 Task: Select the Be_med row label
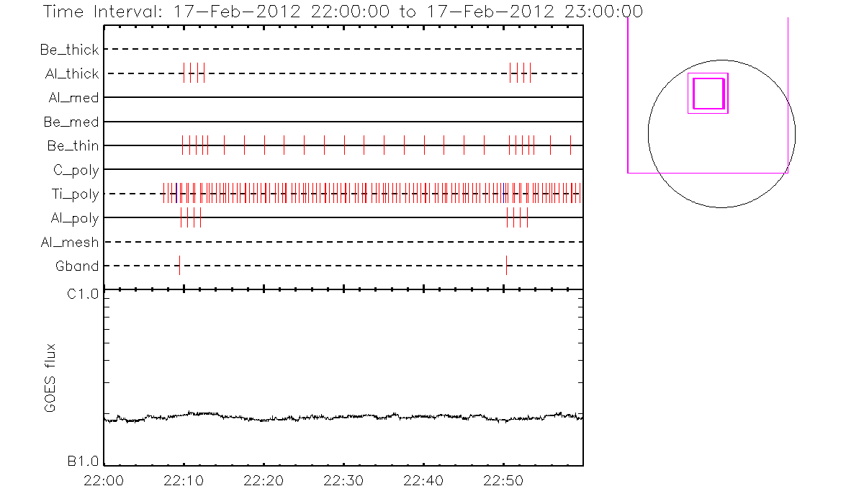[71, 122]
